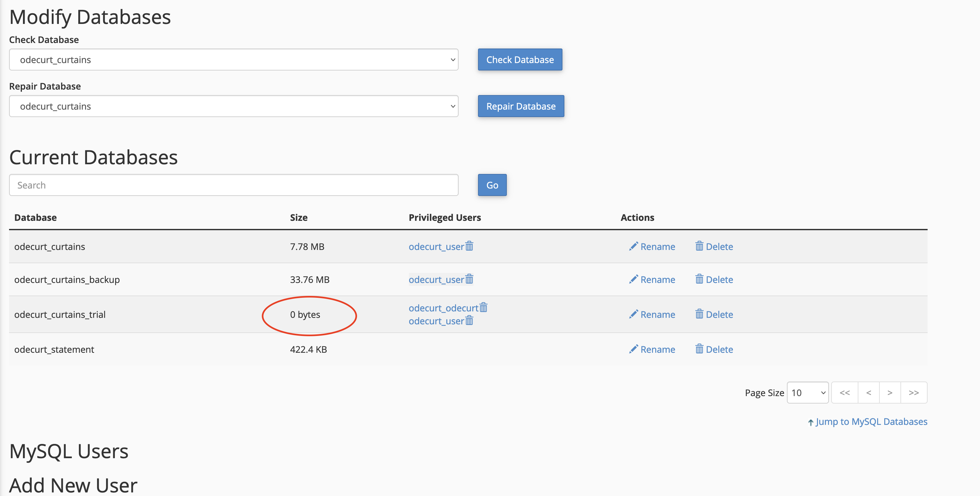Select the odecurt_curtains database name cell
The width and height of the screenshot is (980, 496).
point(50,246)
